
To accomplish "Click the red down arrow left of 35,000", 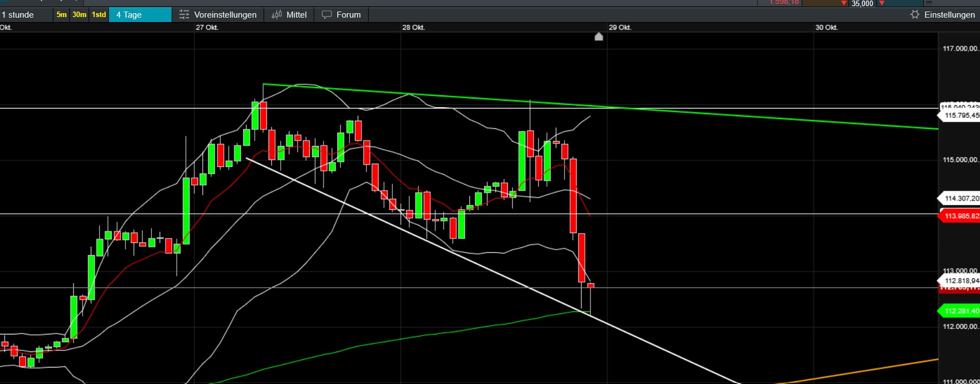I will click(x=844, y=3).
